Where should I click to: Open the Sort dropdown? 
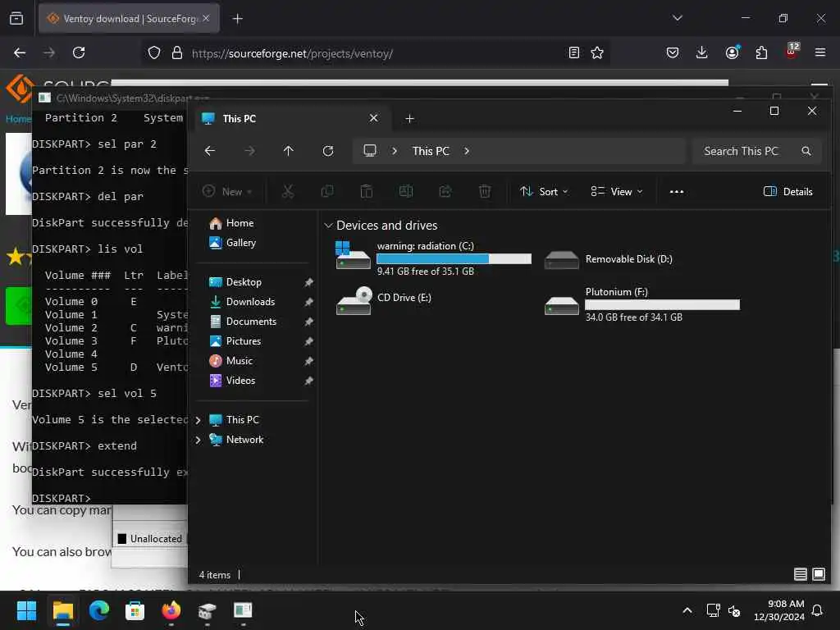point(544,191)
